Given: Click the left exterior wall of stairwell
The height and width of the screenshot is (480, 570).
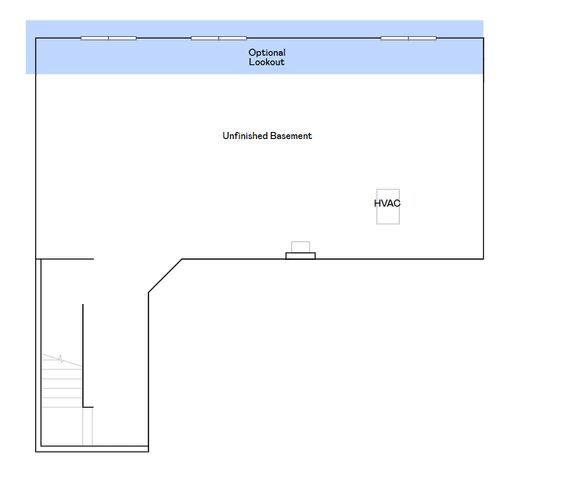Looking at the screenshot, I should pyautogui.click(x=38, y=355).
